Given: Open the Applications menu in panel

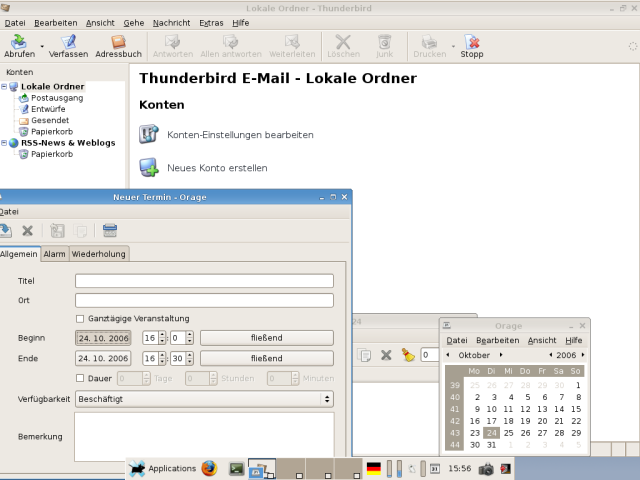Looking at the screenshot, I should pos(162,469).
